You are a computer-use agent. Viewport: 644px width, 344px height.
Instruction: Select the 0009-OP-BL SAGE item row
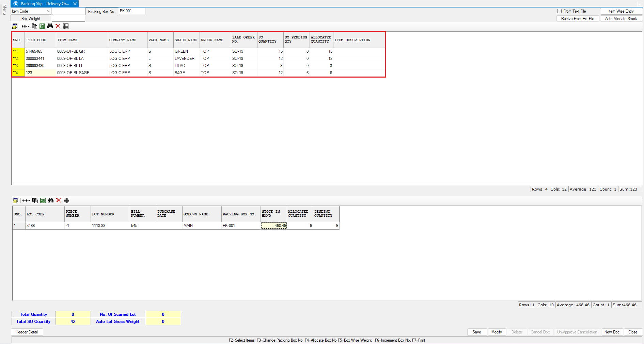[73, 73]
